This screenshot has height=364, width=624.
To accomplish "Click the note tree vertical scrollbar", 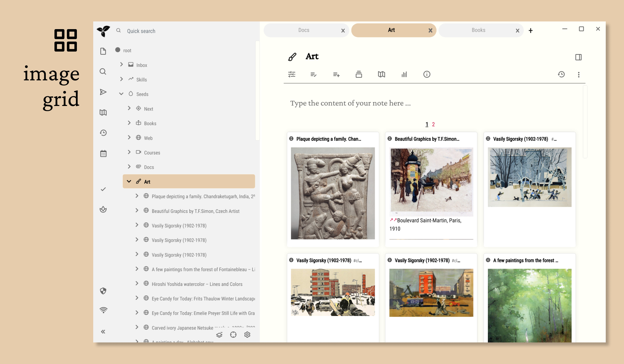I will [x=257, y=91].
